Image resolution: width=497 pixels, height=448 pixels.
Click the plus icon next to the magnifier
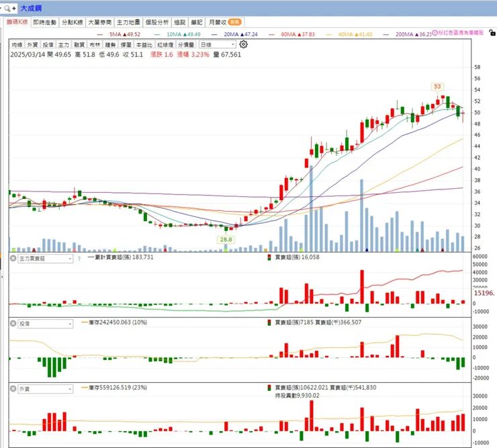click(x=14, y=9)
